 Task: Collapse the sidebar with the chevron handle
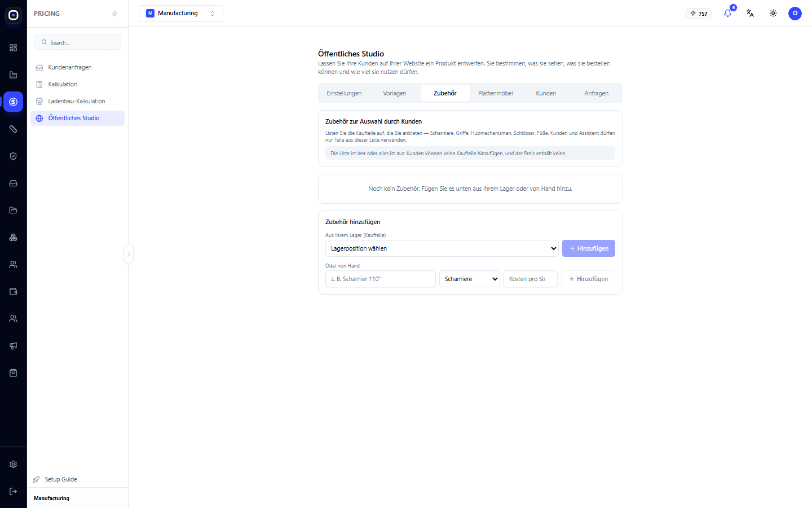(129, 254)
